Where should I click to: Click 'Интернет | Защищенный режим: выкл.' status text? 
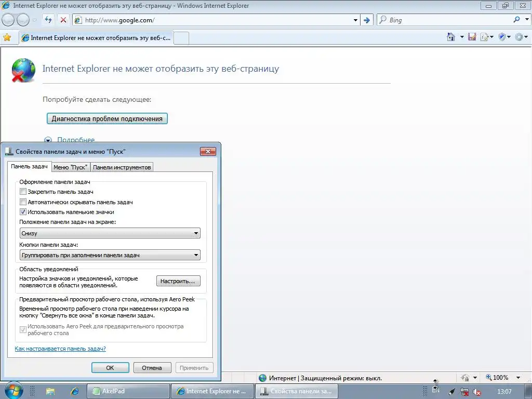pyautogui.click(x=325, y=378)
